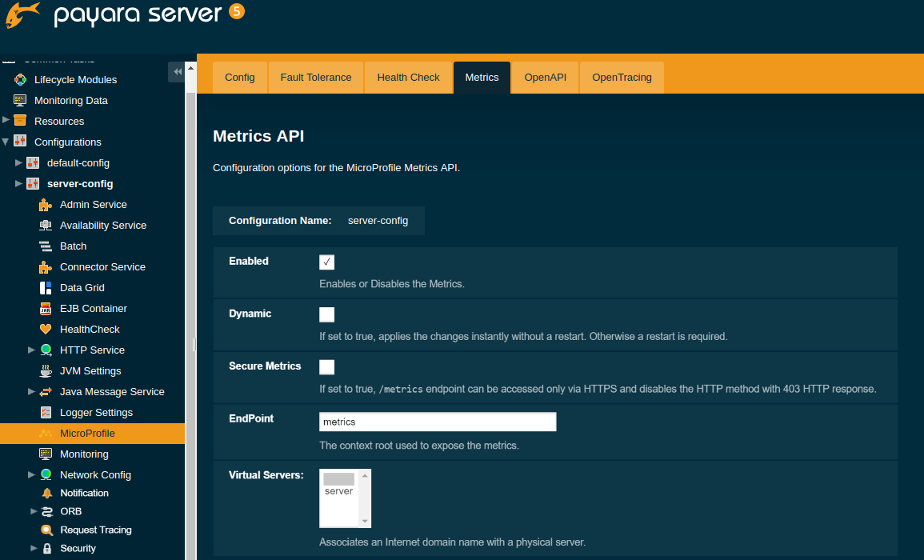Click the Logger Settings icon
The width and height of the screenshot is (924, 560).
point(46,413)
